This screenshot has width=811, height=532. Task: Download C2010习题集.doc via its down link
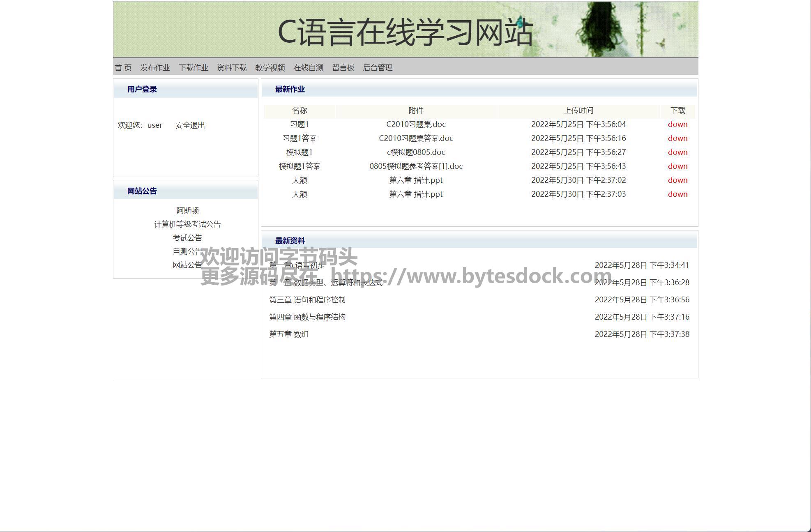click(677, 124)
